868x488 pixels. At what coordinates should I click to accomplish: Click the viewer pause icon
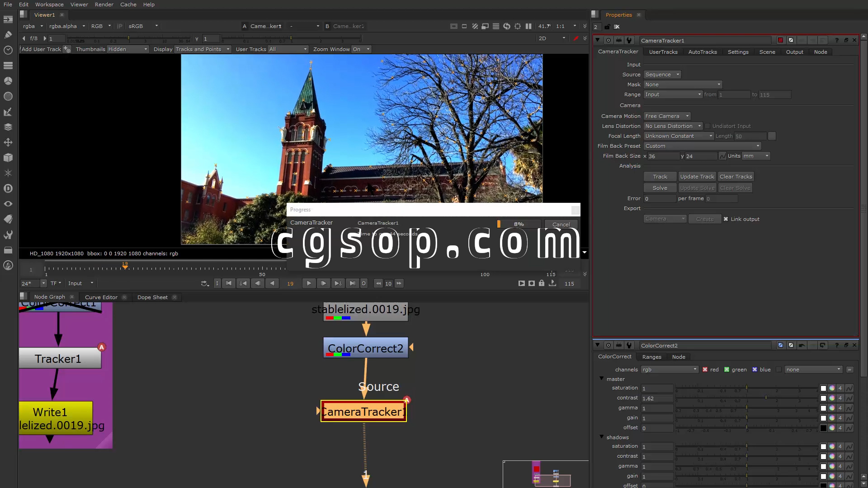[528, 26]
